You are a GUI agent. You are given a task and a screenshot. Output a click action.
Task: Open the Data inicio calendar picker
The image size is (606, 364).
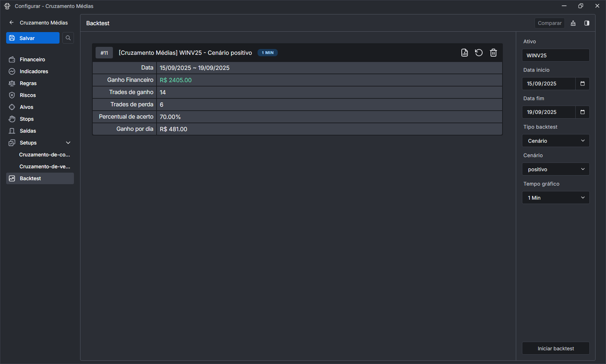[x=582, y=84]
